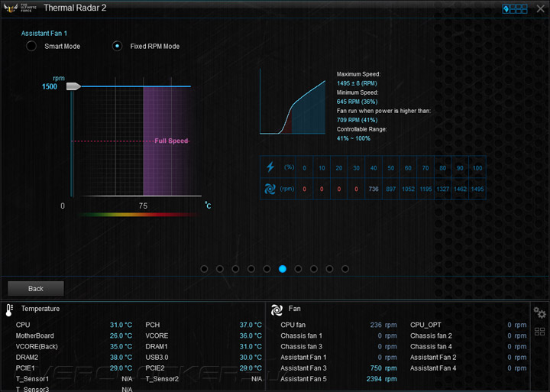Click the 100 percent header cell

tap(477, 168)
